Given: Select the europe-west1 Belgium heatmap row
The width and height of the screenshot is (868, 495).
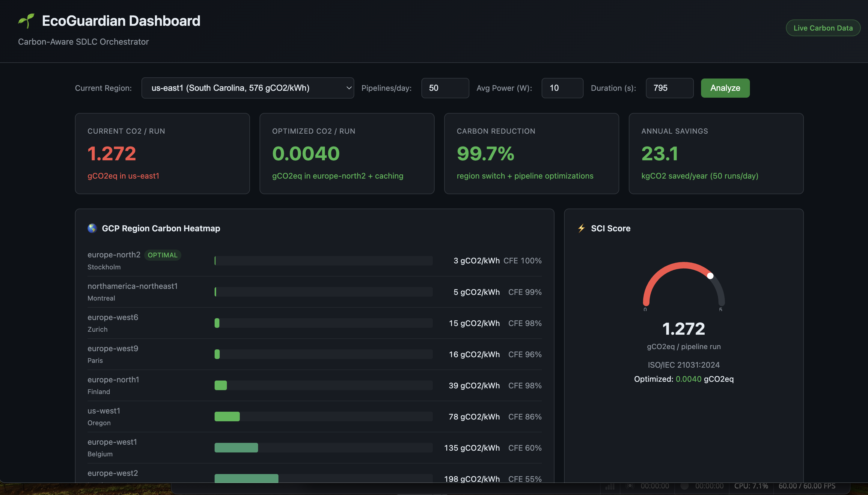Looking at the screenshot, I should click(314, 448).
